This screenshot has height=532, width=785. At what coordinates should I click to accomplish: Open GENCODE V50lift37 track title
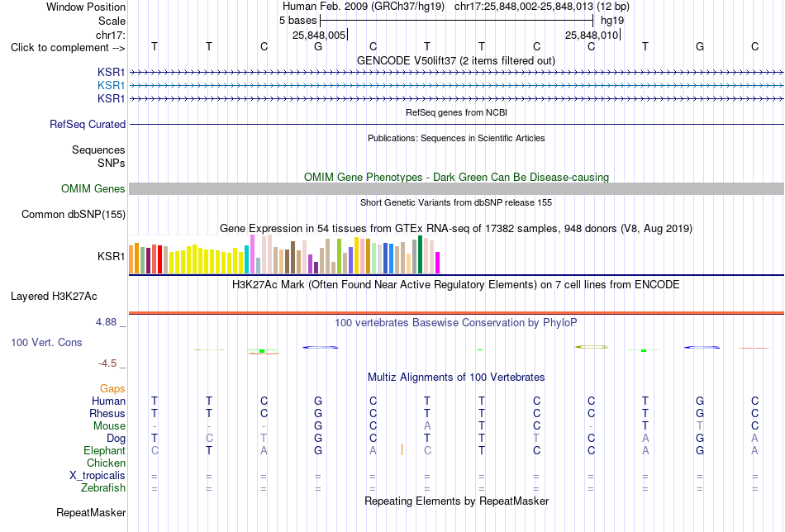coord(456,60)
